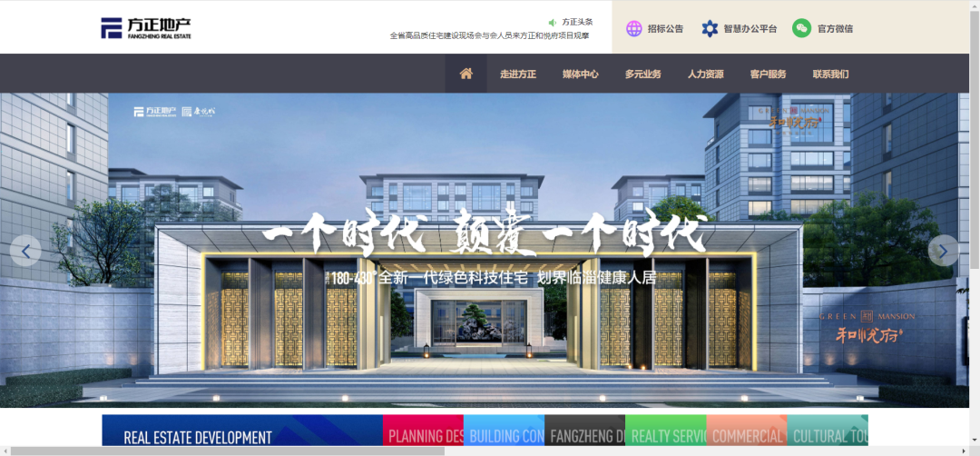Viewport: 980px width, 456px height.
Task: Click the green speaker icon beside 方正头条
Action: (x=553, y=22)
